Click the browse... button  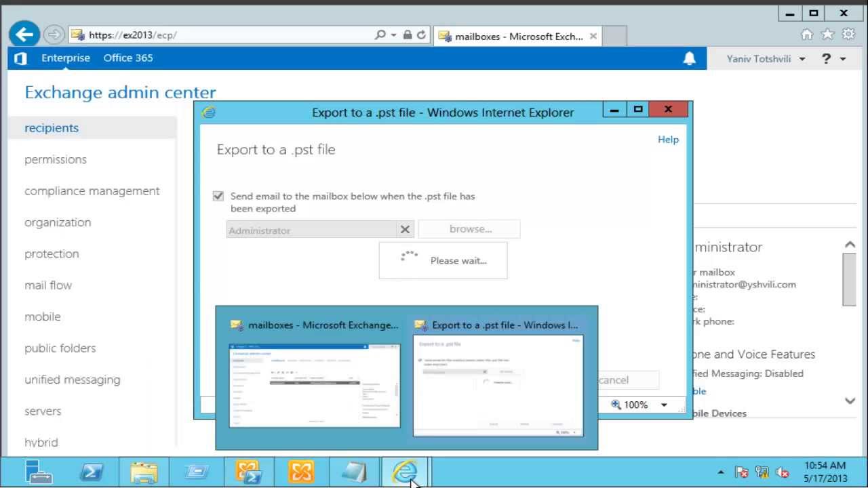[x=470, y=229]
